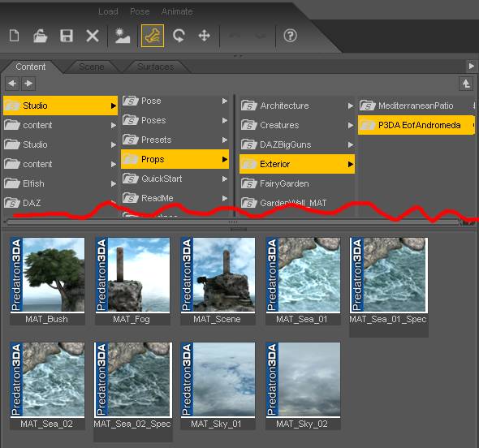Open the Architecture folder
Viewport: 479px width, 448px height.
click(x=297, y=106)
